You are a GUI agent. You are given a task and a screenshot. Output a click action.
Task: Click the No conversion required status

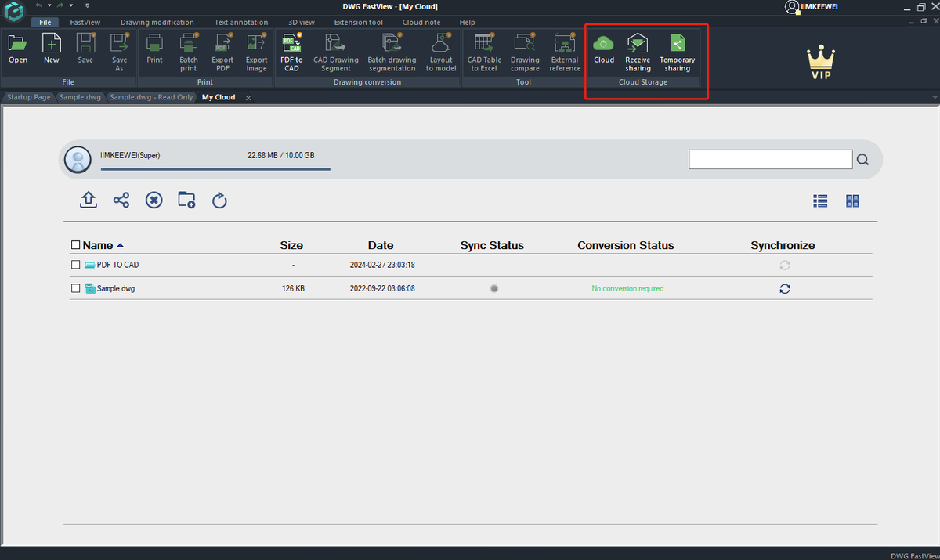tap(627, 288)
